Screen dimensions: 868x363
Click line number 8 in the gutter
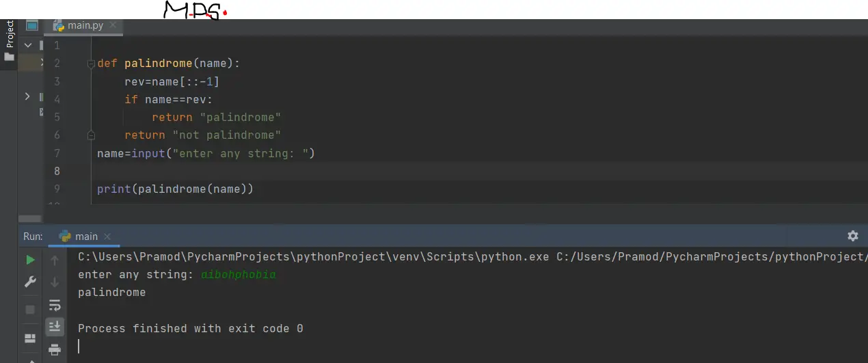(x=56, y=171)
